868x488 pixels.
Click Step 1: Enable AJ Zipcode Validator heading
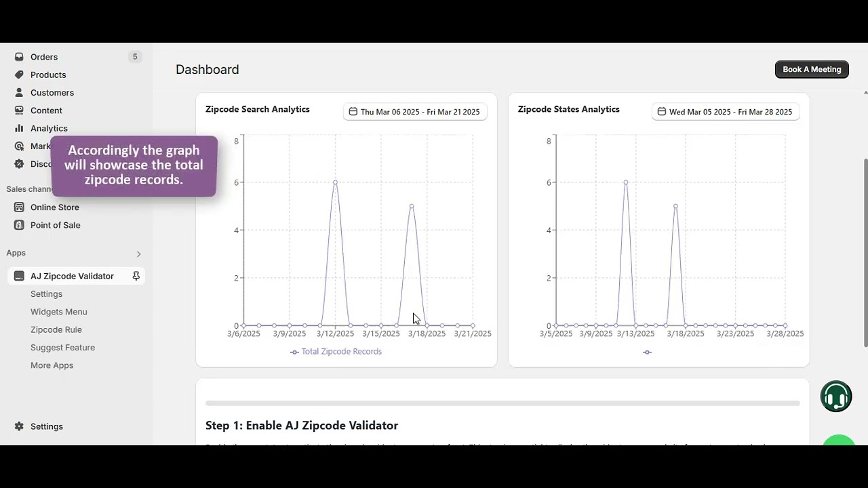point(302,426)
